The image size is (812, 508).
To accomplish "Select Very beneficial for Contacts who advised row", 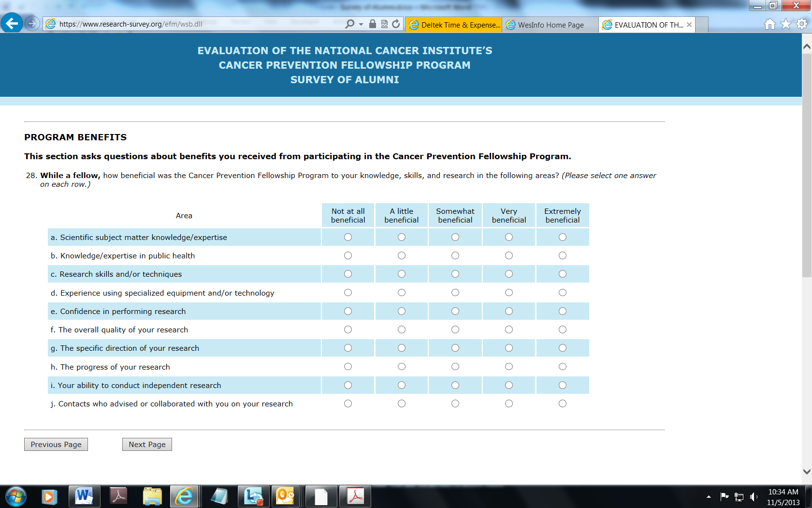I will (509, 403).
